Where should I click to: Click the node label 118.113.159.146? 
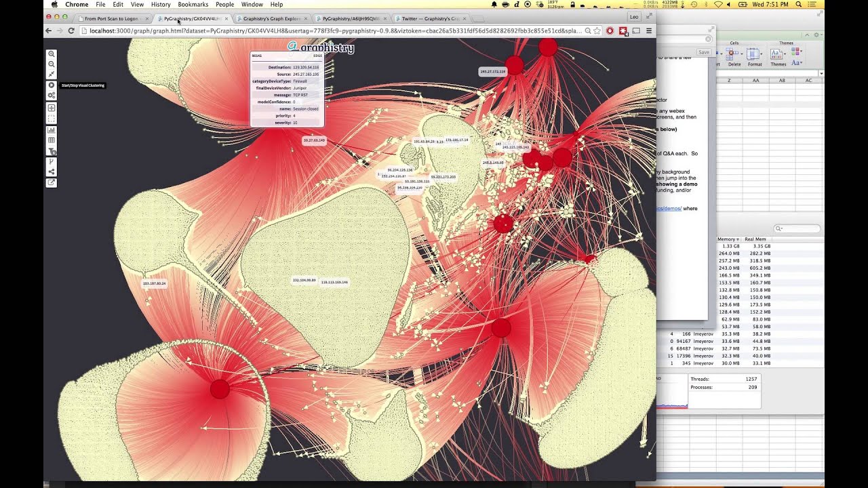pos(334,282)
